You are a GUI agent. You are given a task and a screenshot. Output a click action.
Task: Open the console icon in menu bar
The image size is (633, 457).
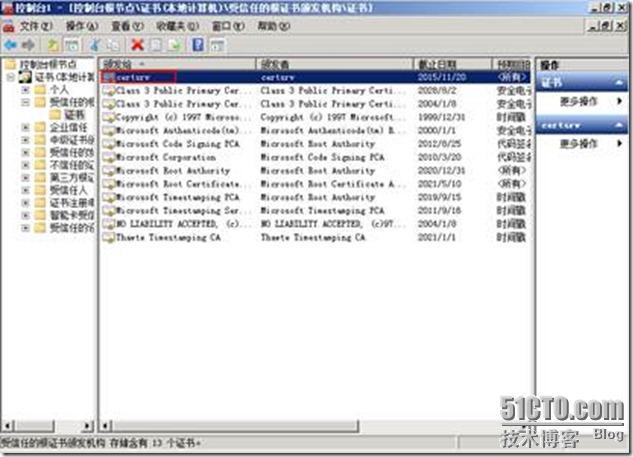click(x=8, y=26)
